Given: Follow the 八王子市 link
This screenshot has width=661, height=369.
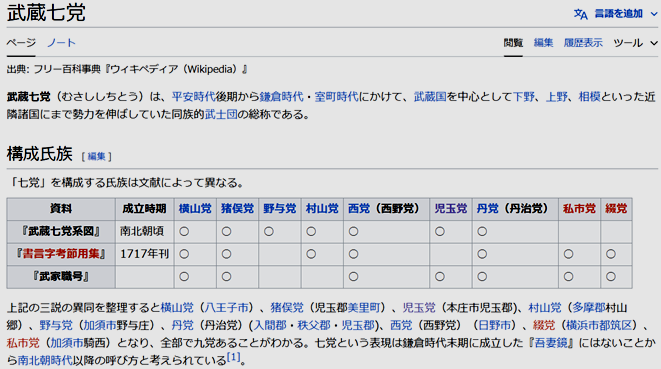Looking at the screenshot, I should [x=226, y=307].
